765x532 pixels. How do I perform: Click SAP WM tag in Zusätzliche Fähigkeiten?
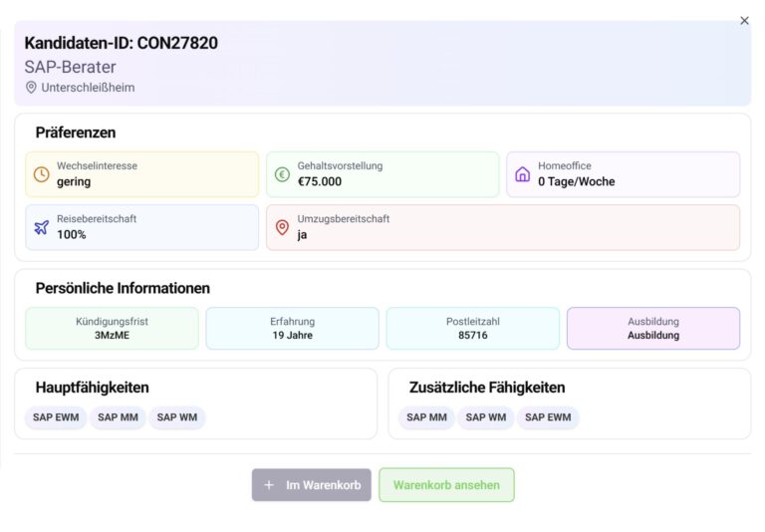486,417
